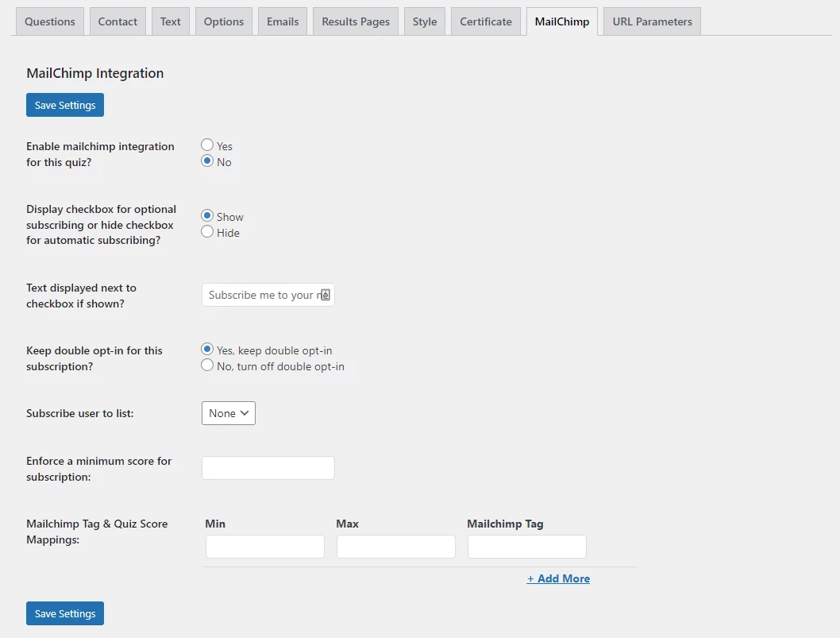Viewport: 840px width, 638px height.
Task: Choose Show checkbox option
Action: (x=207, y=215)
